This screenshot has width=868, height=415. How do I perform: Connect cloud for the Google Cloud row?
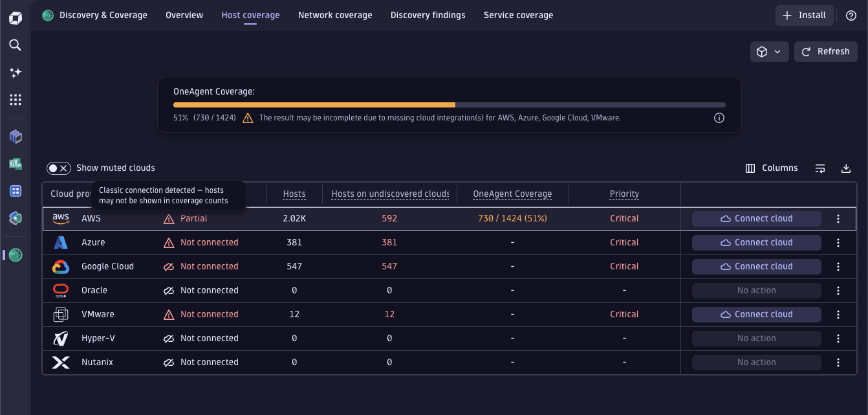pyautogui.click(x=757, y=267)
